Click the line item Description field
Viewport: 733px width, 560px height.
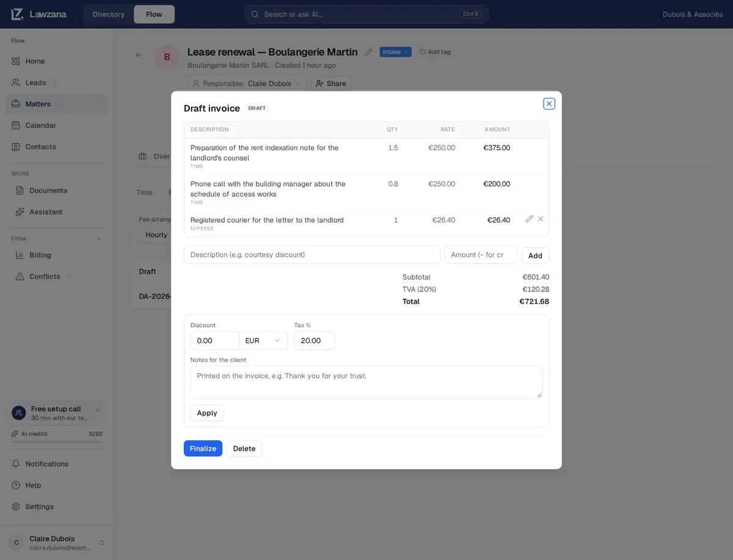[312, 255]
